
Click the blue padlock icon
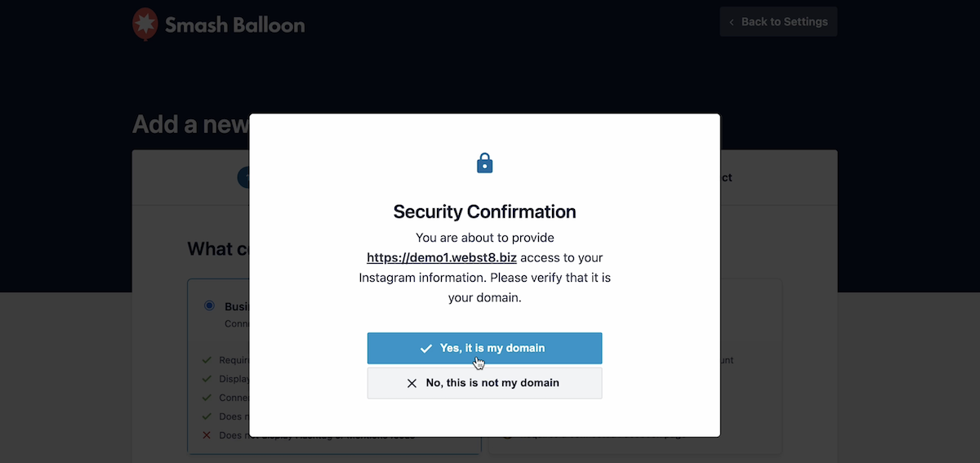coord(484,163)
